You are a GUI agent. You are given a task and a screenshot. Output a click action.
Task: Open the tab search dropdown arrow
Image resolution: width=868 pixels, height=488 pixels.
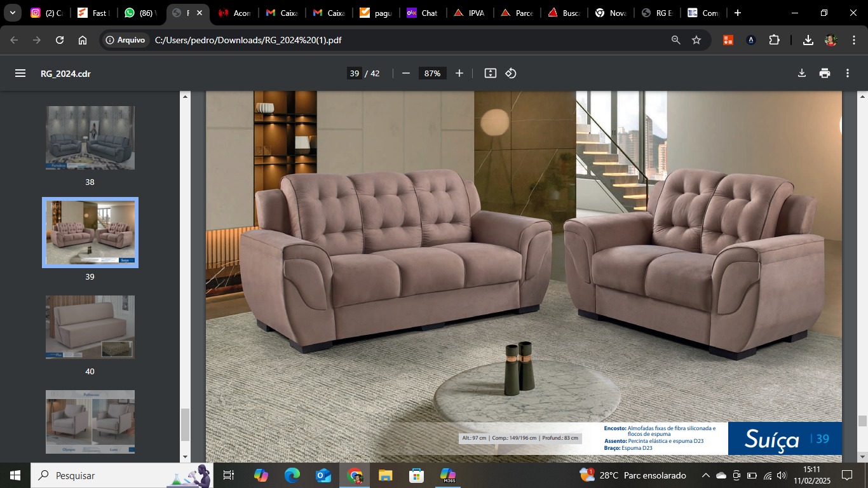coord(12,13)
